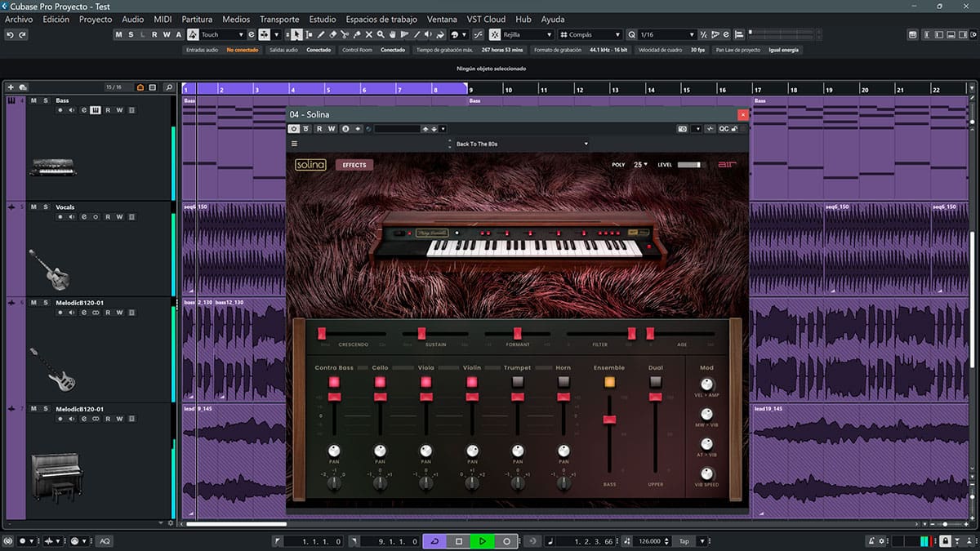Image resolution: width=980 pixels, height=551 pixels.
Task: Redo using the toolbar arrow
Action: point(22,35)
